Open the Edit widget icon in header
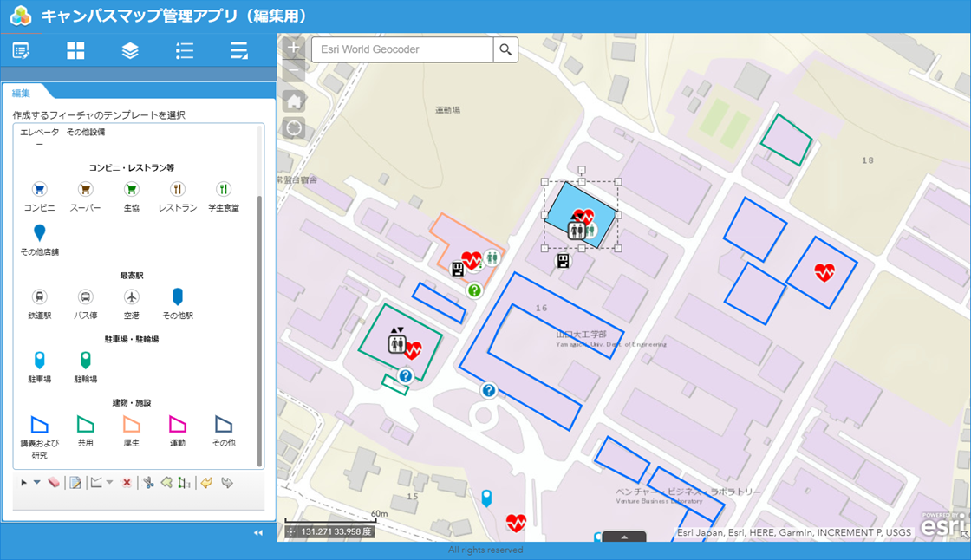 click(21, 51)
